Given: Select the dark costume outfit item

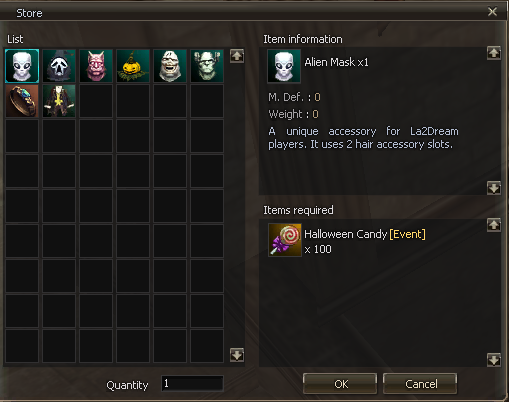Looking at the screenshot, I should click(x=59, y=101).
